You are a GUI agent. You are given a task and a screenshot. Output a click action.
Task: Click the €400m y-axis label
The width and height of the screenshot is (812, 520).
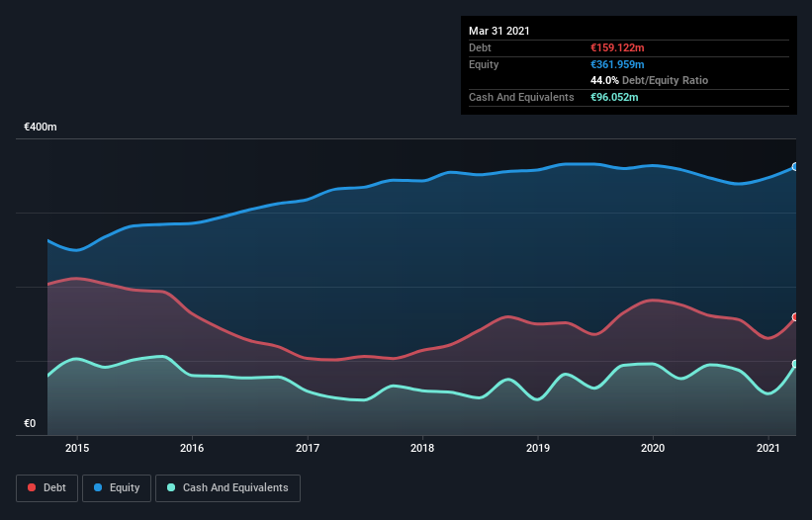pos(41,127)
